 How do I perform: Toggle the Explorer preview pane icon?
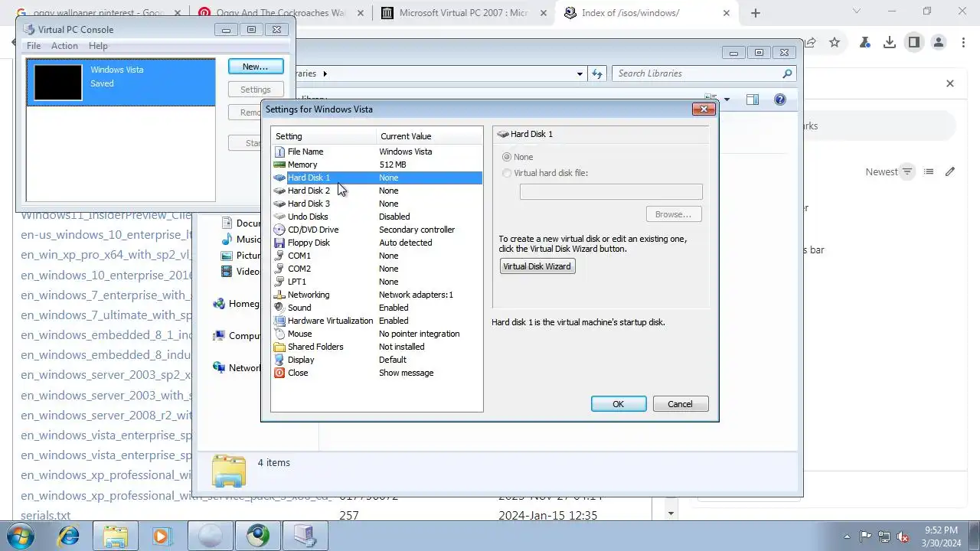[x=753, y=99]
